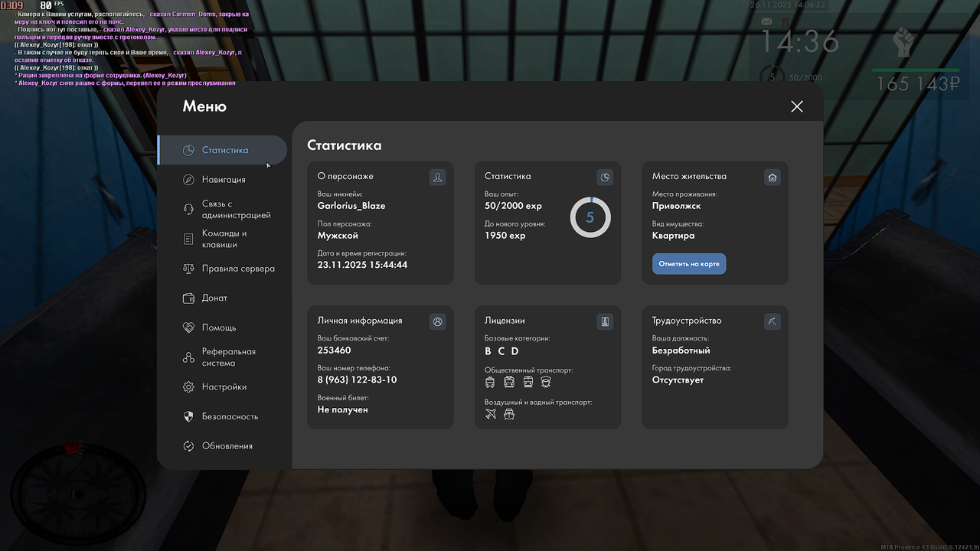Click the checkmark badge icon beside Обновления
The width and height of the screenshot is (980, 551).
click(x=188, y=446)
